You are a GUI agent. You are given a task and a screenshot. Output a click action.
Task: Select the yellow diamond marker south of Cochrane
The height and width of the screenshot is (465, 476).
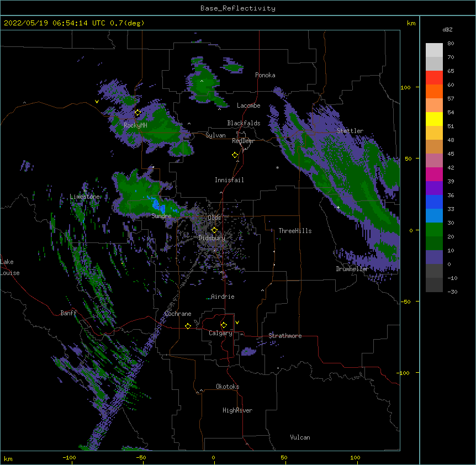188,326
